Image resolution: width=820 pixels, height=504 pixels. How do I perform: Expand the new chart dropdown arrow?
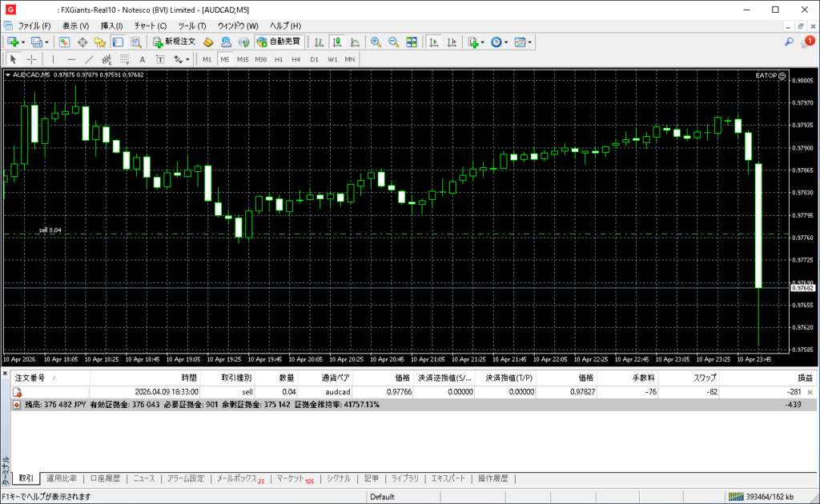[23, 42]
